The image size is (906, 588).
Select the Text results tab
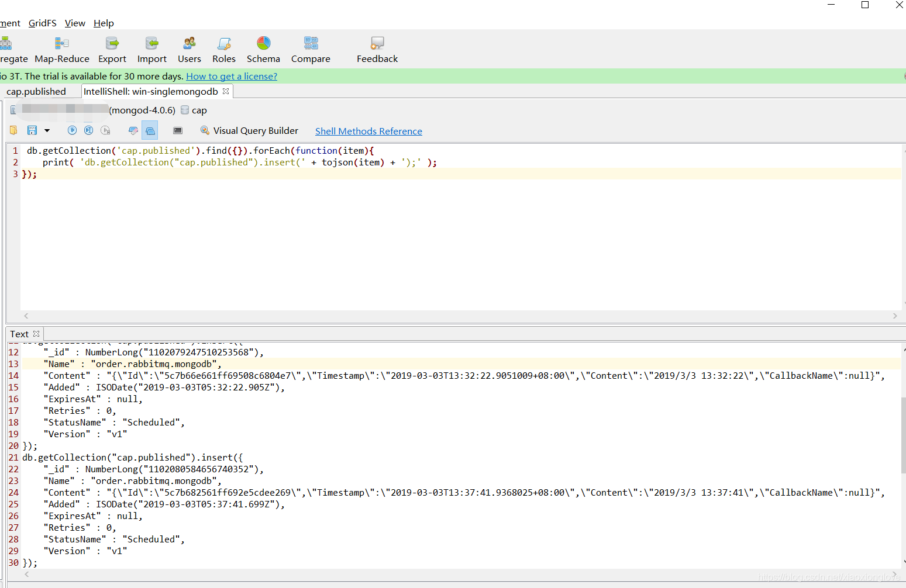pos(19,333)
